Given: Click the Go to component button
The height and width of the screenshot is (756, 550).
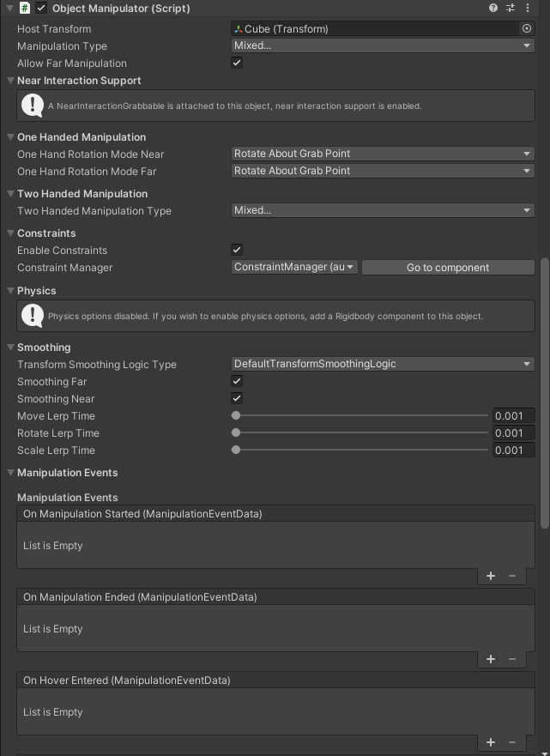Looking at the screenshot, I should click(448, 267).
